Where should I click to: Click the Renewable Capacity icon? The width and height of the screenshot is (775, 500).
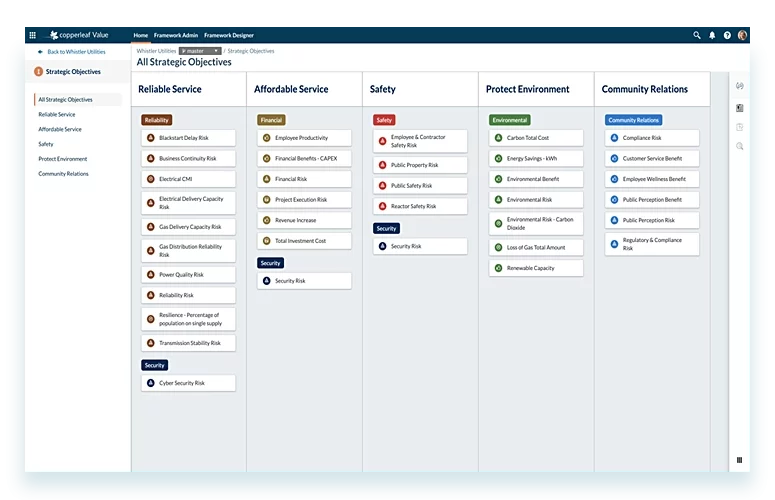[498, 268]
